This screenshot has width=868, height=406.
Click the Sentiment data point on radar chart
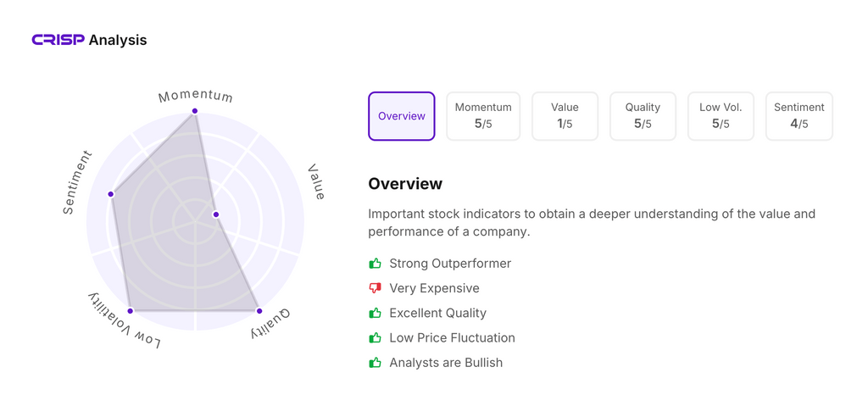[111, 194]
